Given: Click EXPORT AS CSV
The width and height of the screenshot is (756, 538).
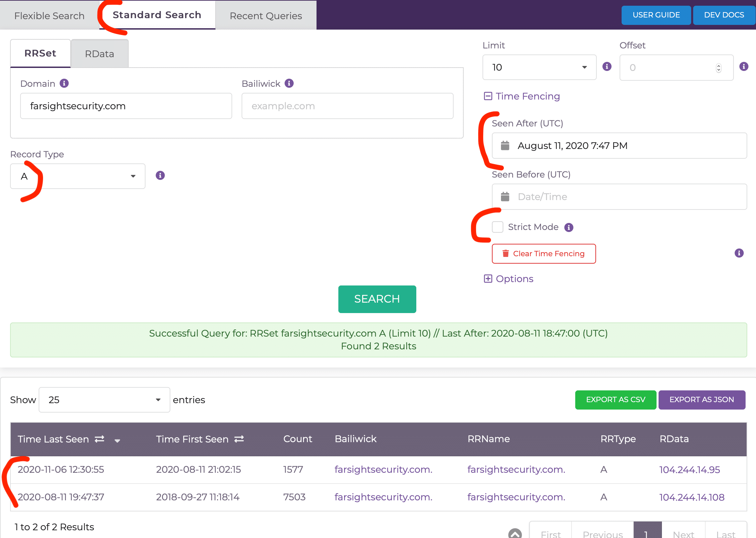Looking at the screenshot, I should coord(616,399).
